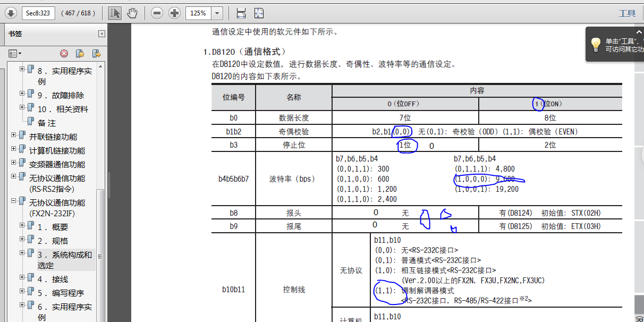Click the zoom in plus icon
The height and width of the screenshot is (322, 644).
pyautogui.click(x=174, y=13)
